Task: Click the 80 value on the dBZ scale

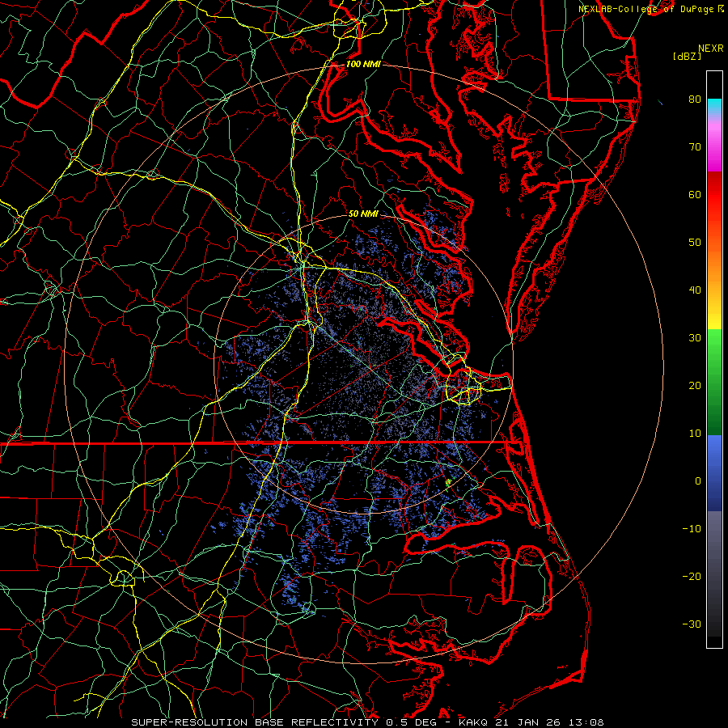Action: 695,99
